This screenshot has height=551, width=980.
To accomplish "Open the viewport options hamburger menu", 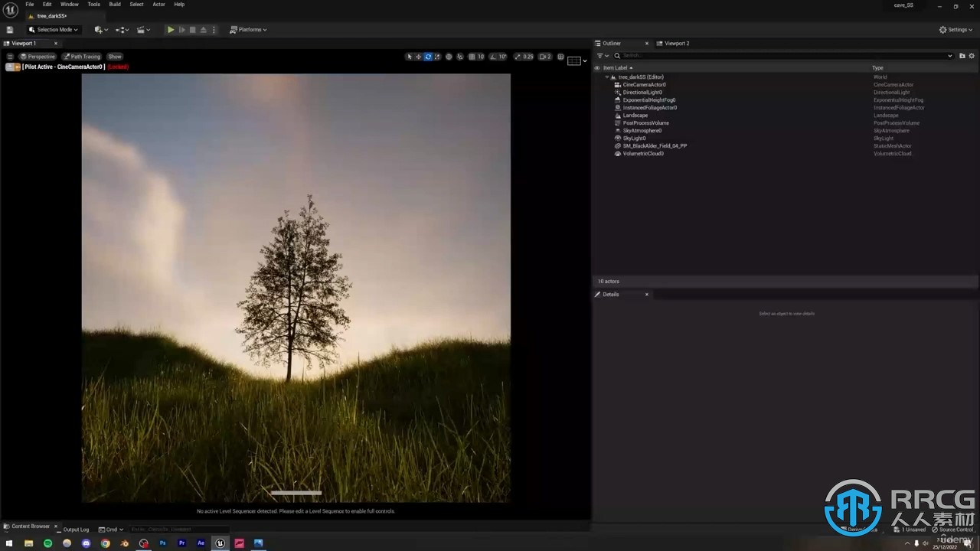I will pyautogui.click(x=10, y=57).
